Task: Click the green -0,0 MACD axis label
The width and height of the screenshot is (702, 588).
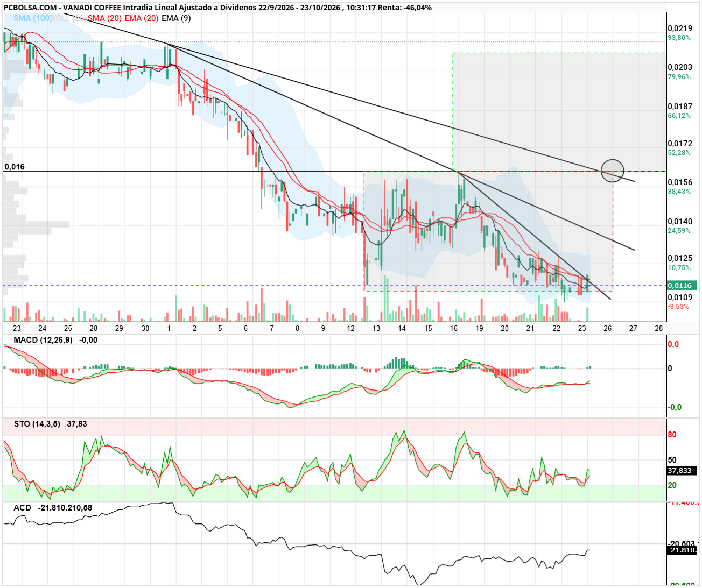Action: click(675, 407)
